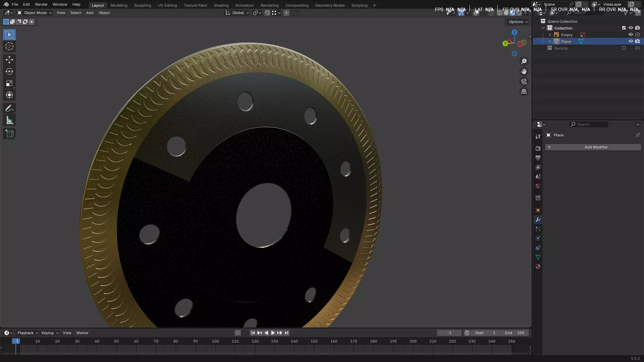Disable render camera for Plane
This screenshot has width=644, height=362.
[638, 41]
